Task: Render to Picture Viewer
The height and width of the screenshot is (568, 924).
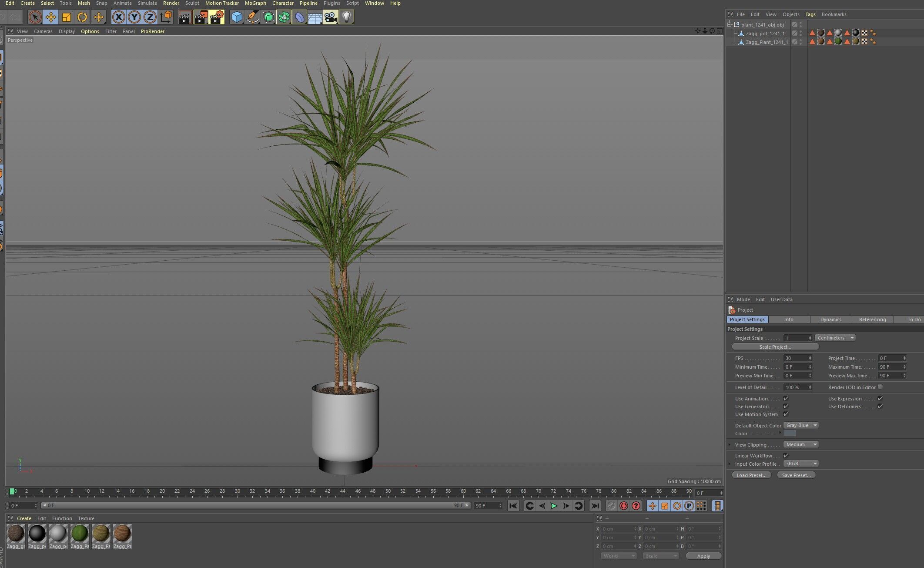Action: (201, 17)
